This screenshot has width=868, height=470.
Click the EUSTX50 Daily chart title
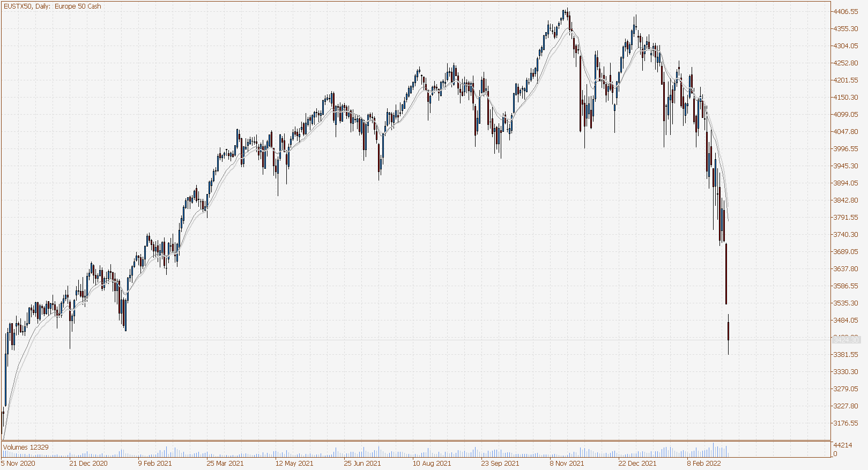(52, 6)
